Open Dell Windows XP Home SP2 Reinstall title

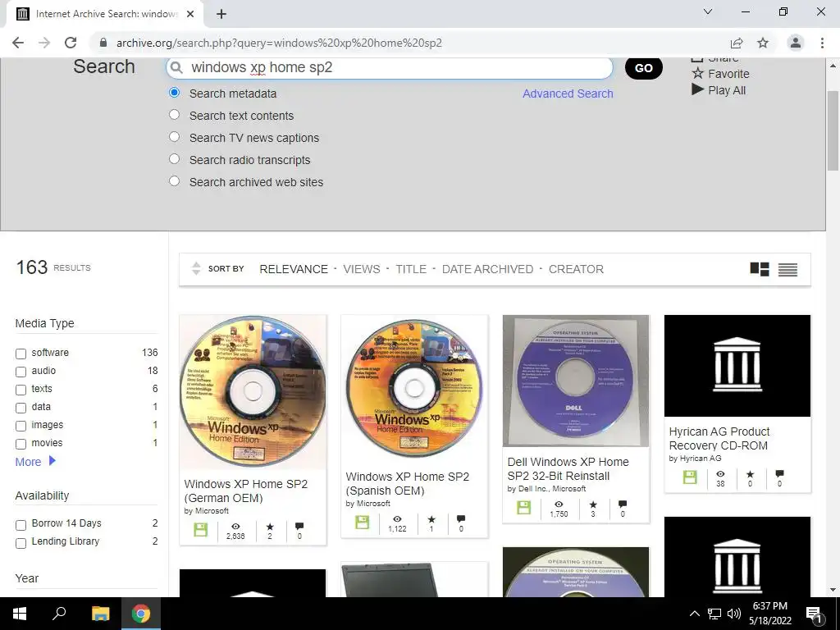point(568,468)
